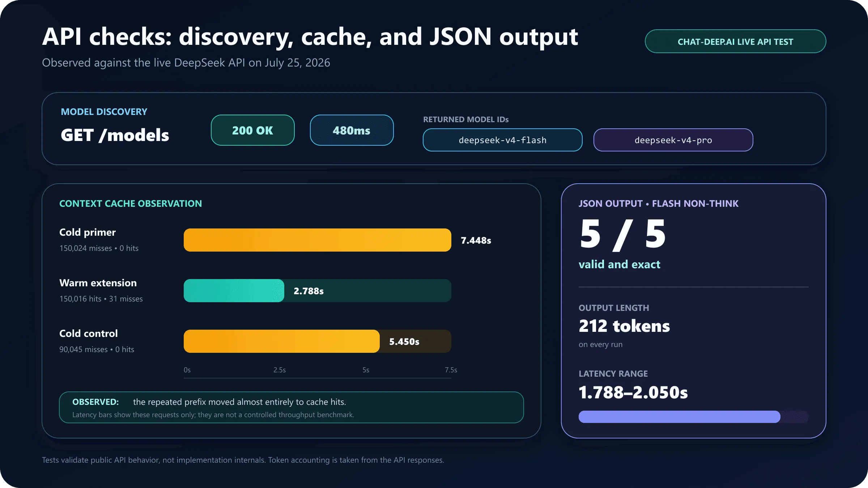Image resolution: width=868 pixels, height=488 pixels.
Task: Click the 480ms latency pill
Action: click(352, 130)
